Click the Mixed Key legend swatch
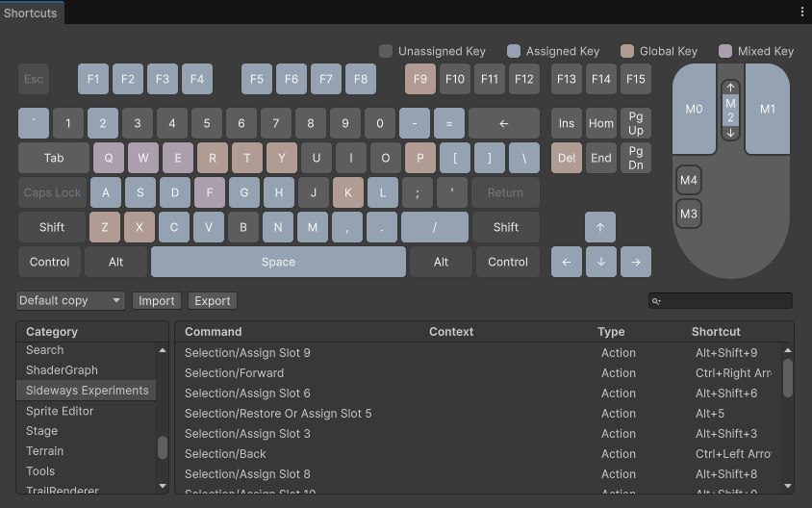The image size is (812, 508). [x=725, y=51]
